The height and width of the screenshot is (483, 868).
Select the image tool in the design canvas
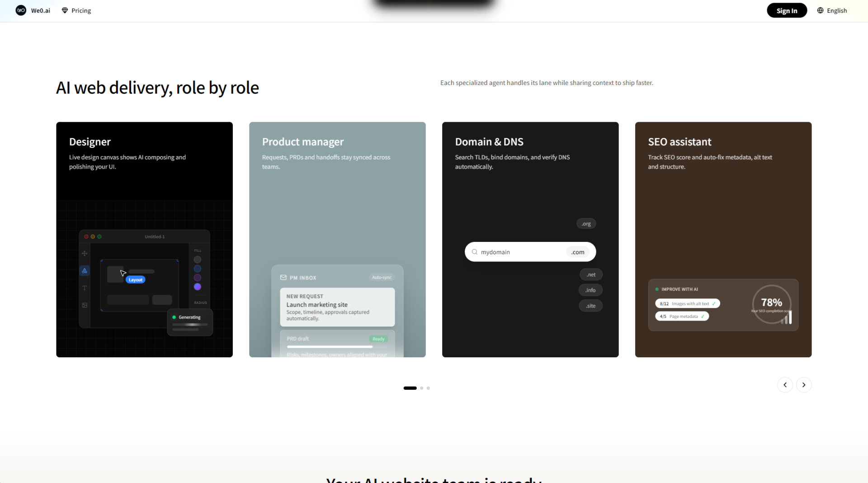85,305
